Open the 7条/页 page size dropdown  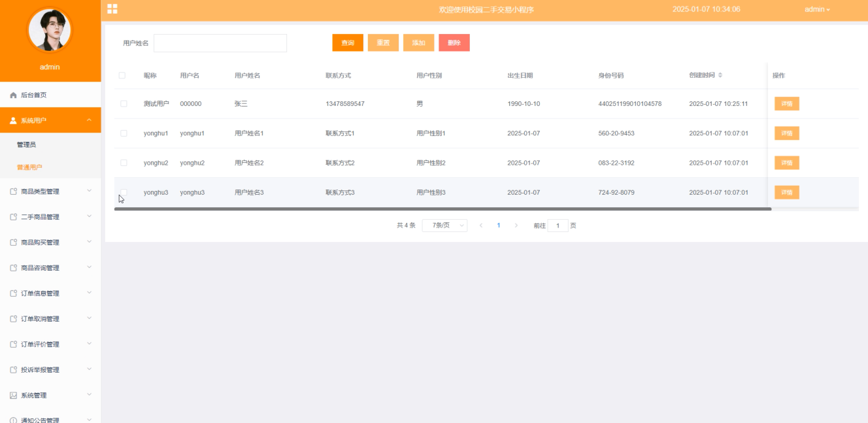coord(444,226)
